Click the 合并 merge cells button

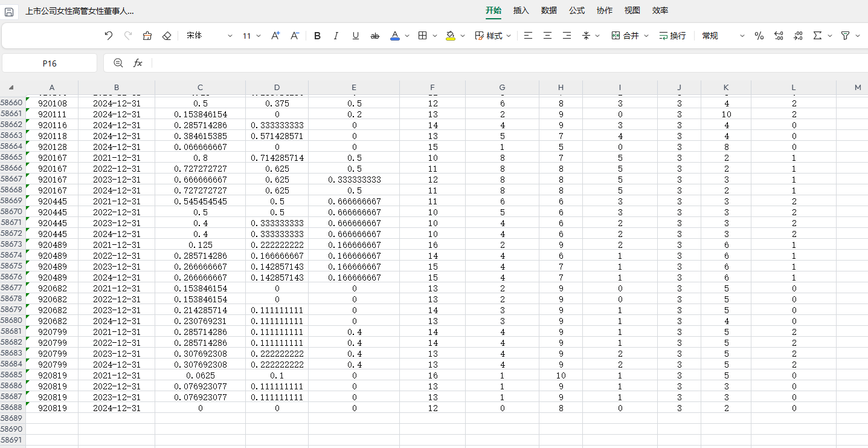click(625, 36)
